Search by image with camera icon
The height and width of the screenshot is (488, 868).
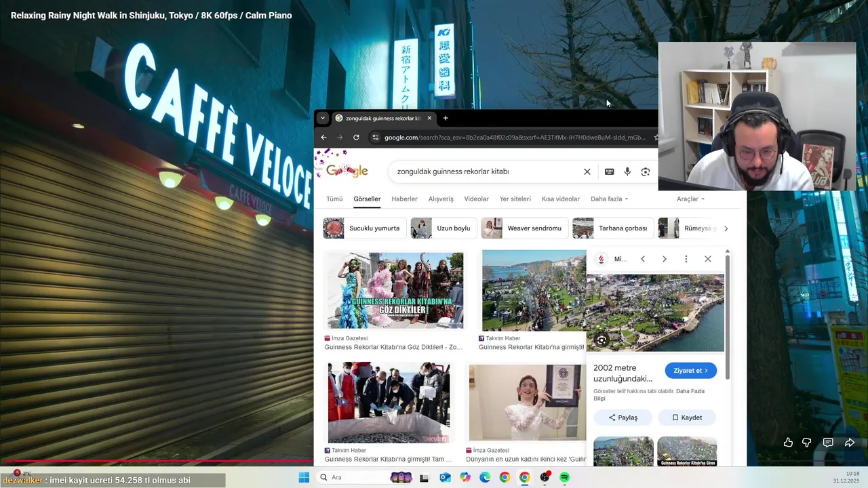(646, 171)
